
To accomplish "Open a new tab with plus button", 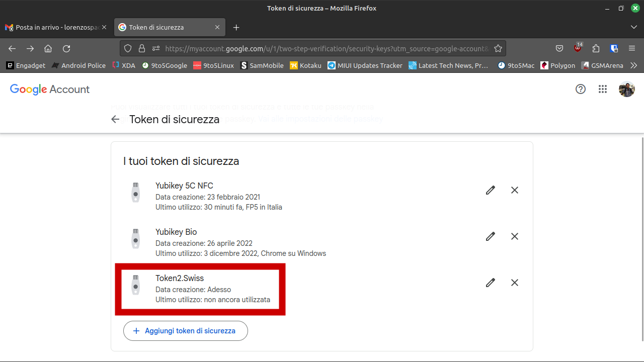I will point(236,27).
